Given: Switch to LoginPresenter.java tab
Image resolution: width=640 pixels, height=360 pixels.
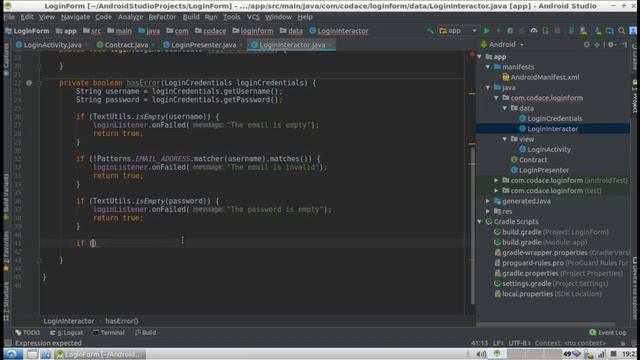Looking at the screenshot, I should tap(203, 45).
